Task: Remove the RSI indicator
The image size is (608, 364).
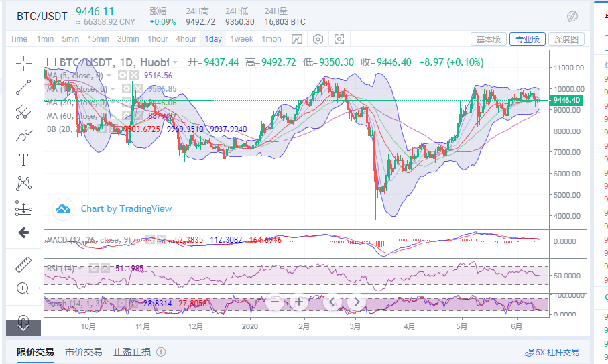Action: (105, 268)
